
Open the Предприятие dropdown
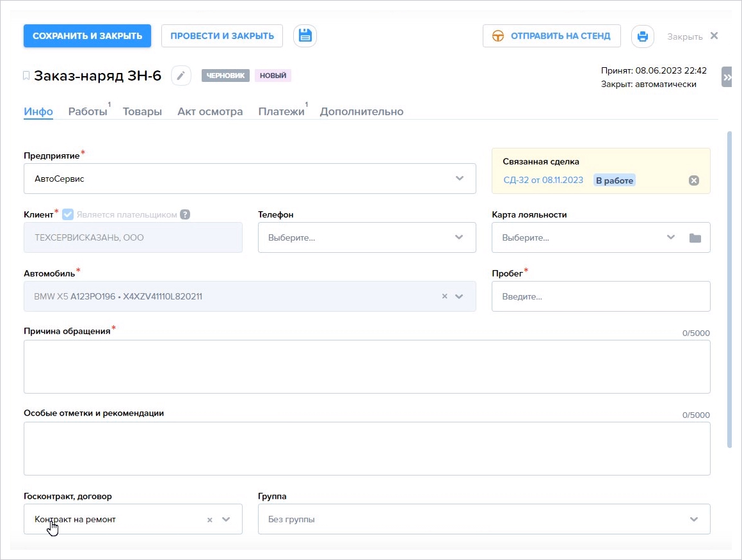[459, 179]
